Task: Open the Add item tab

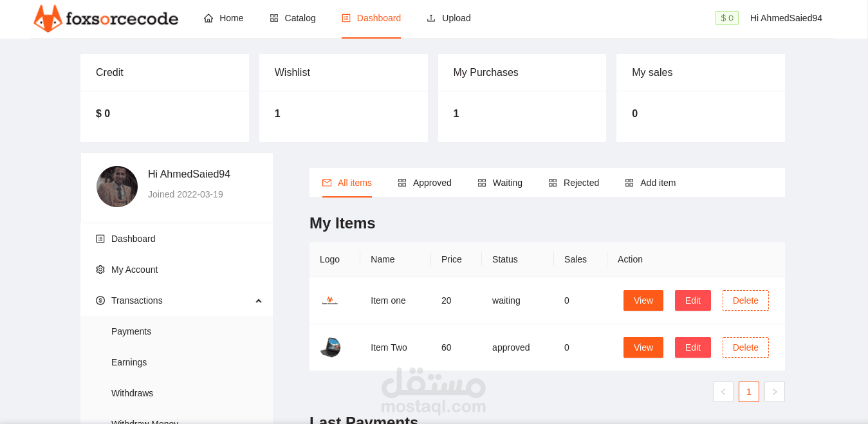Action: pos(650,183)
